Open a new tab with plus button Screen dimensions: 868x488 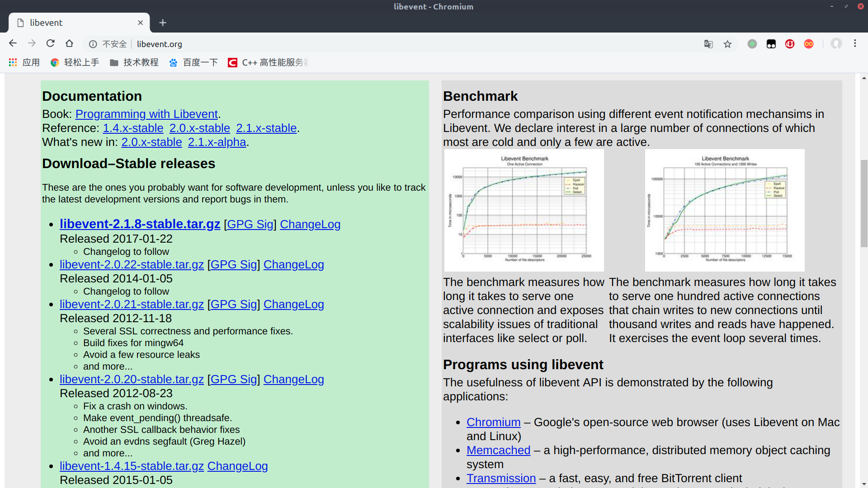tap(163, 23)
